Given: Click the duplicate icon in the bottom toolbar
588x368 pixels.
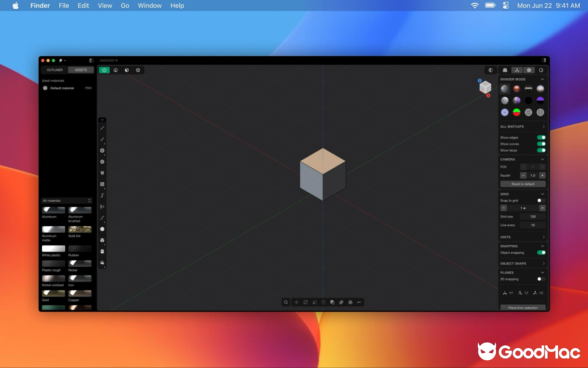Looking at the screenshot, I should point(323,302).
